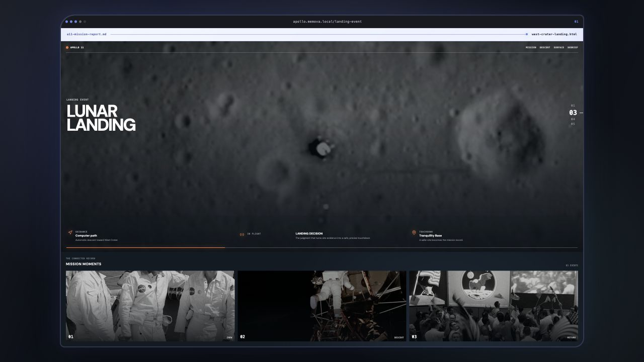Viewport: 644px width, 362px height.
Task: Open the DESCENT nav item
Action: [x=545, y=47]
